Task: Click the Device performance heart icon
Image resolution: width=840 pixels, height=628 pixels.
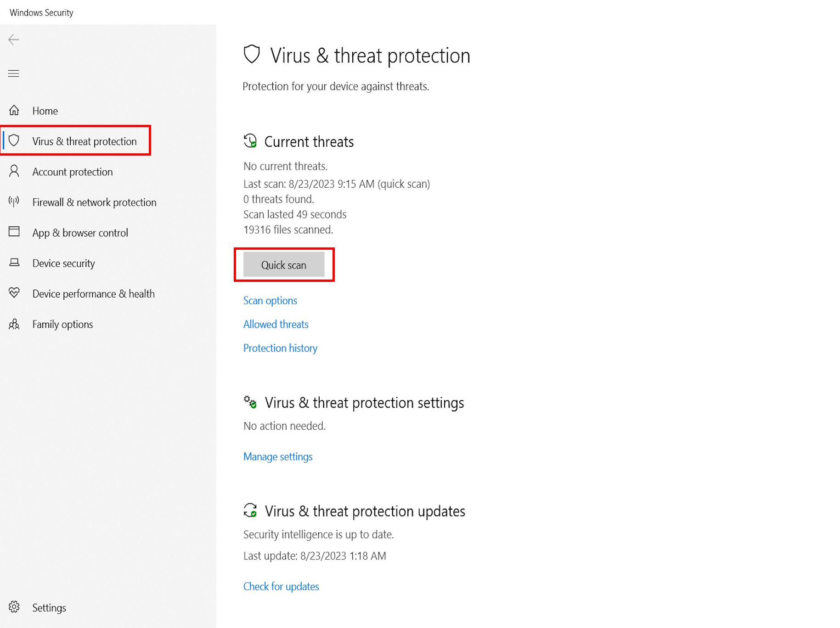Action: [x=14, y=292]
